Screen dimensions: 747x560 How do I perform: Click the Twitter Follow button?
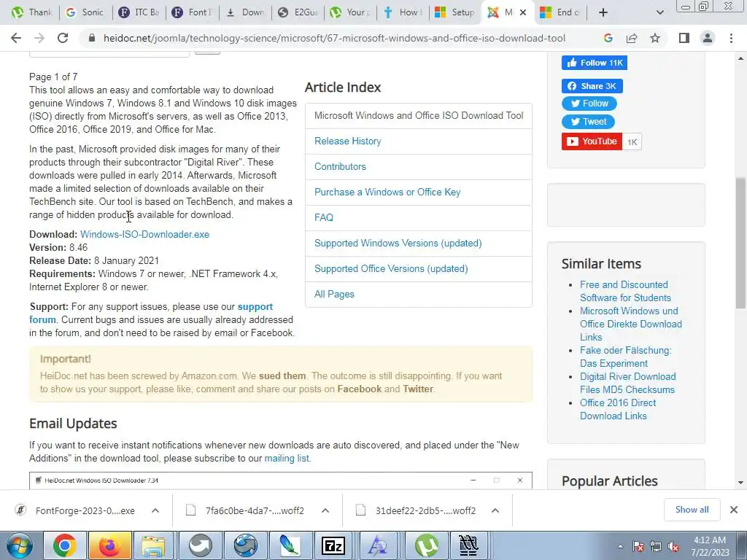point(589,104)
